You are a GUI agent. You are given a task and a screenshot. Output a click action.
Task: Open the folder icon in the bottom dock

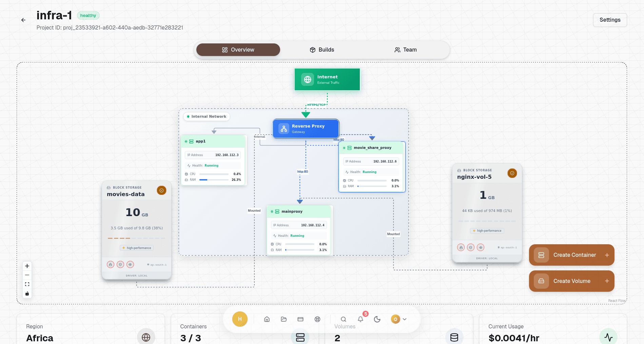coord(284,319)
